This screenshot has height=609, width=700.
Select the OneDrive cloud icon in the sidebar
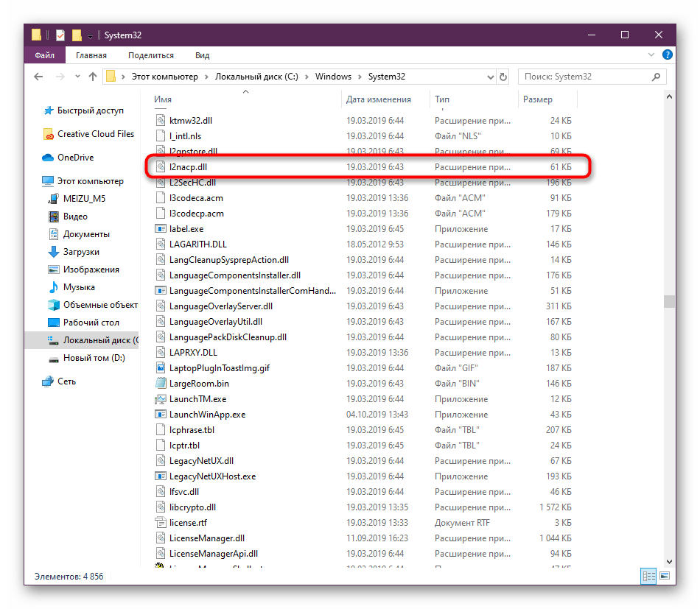coord(49,158)
